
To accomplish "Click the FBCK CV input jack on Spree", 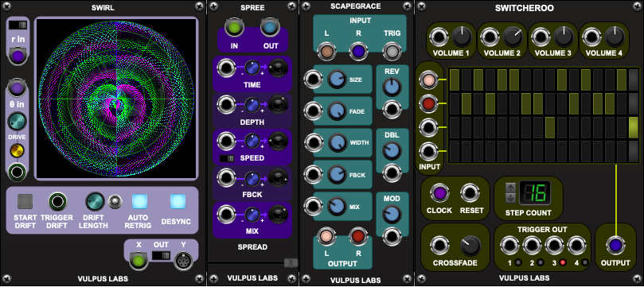I will tap(225, 178).
